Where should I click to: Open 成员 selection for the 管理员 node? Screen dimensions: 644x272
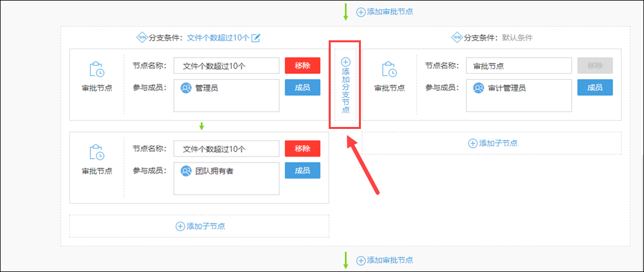coord(303,87)
